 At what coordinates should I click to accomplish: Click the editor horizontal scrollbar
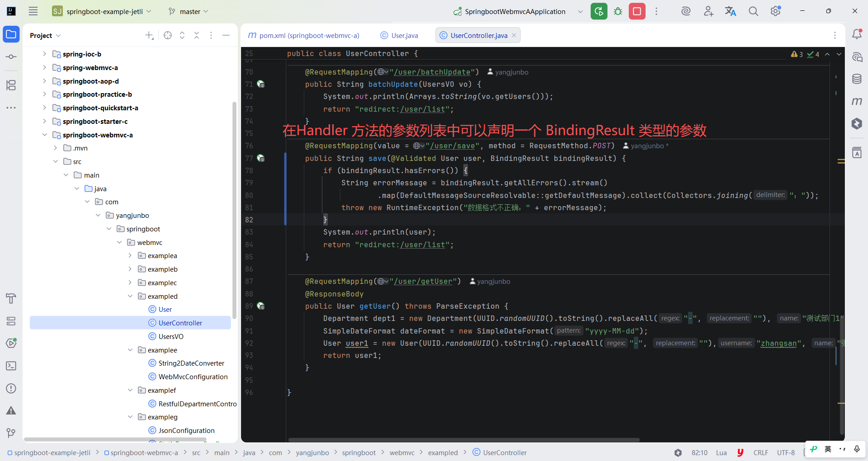click(464, 440)
